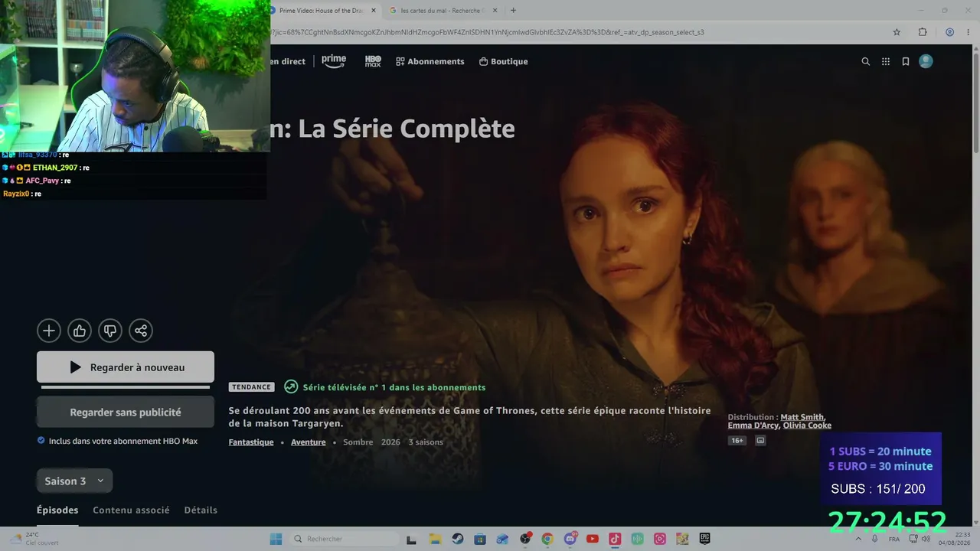
Task: Open the Abonnements menu
Action: (x=430, y=61)
